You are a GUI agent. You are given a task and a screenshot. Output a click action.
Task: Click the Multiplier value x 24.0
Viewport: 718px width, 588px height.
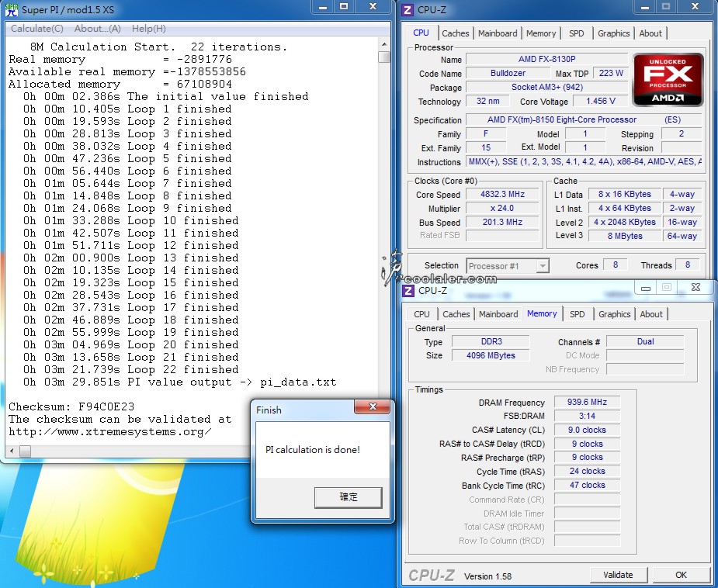[502, 208]
